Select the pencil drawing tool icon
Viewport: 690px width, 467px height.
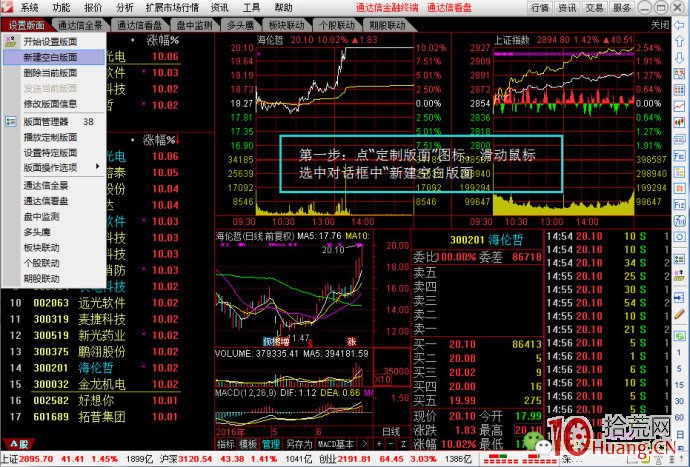[679, 314]
